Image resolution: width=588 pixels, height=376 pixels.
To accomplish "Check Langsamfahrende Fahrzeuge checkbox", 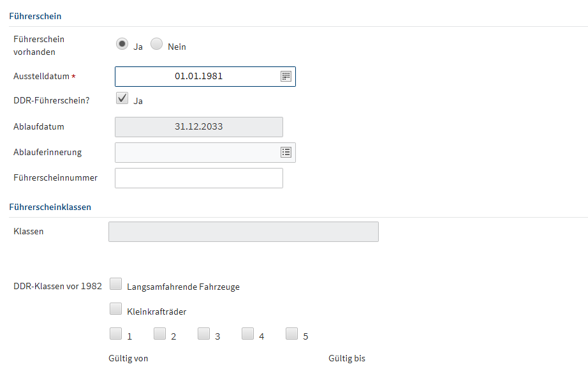I will click(115, 284).
